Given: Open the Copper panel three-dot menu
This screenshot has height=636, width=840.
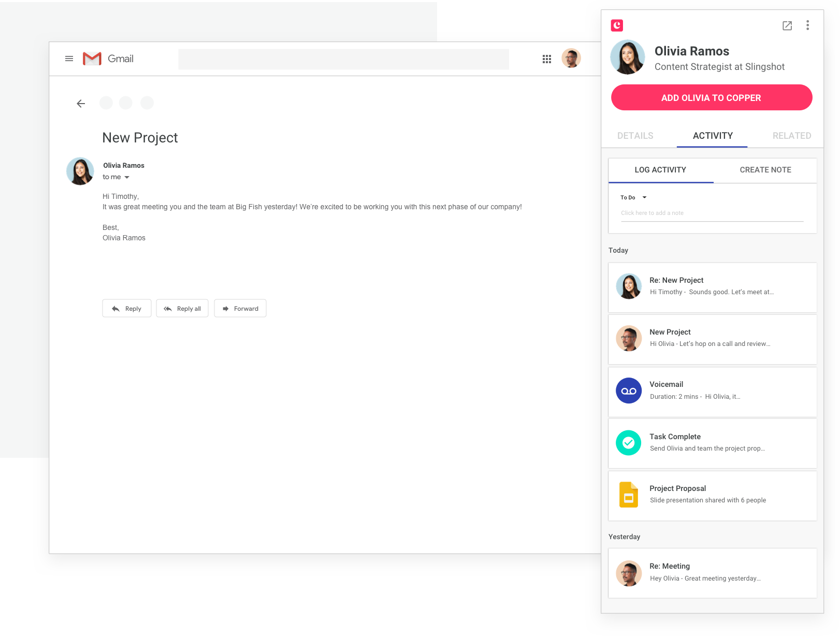Looking at the screenshot, I should point(807,25).
